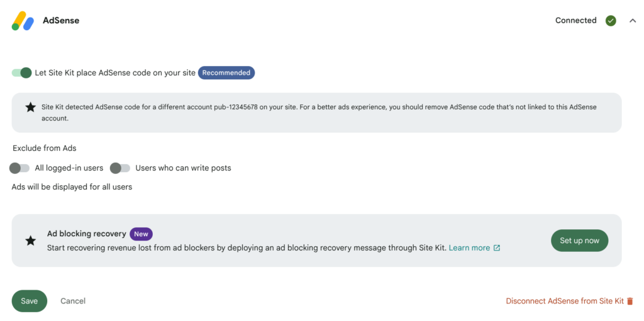
Task: Click the blue Recommended badge
Action: click(226, 73)
